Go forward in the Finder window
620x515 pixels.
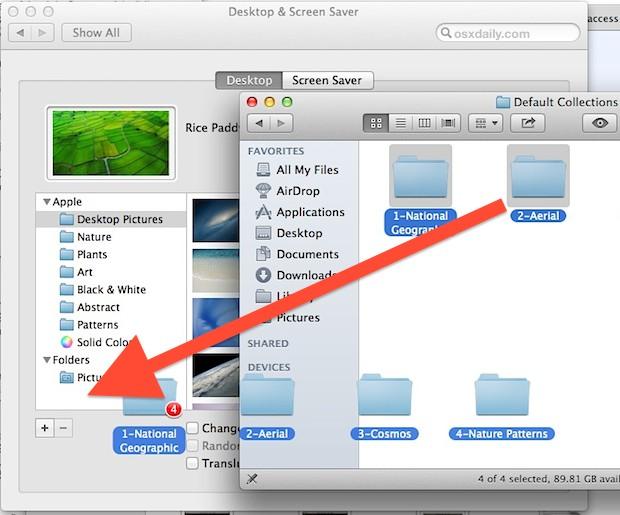(281, 123)
